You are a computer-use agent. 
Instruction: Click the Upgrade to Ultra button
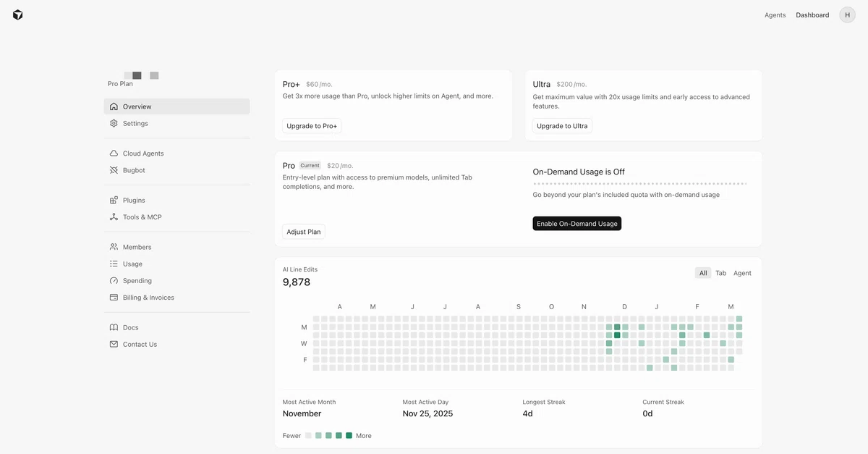(x=562, y=126)
